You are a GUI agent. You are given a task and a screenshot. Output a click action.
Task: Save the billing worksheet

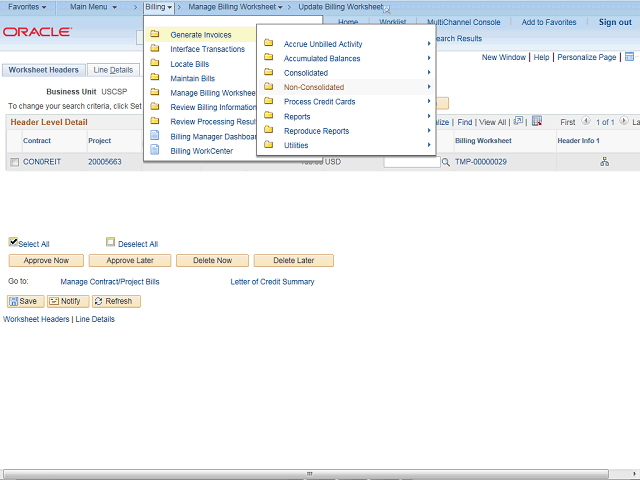coord(26,301)
